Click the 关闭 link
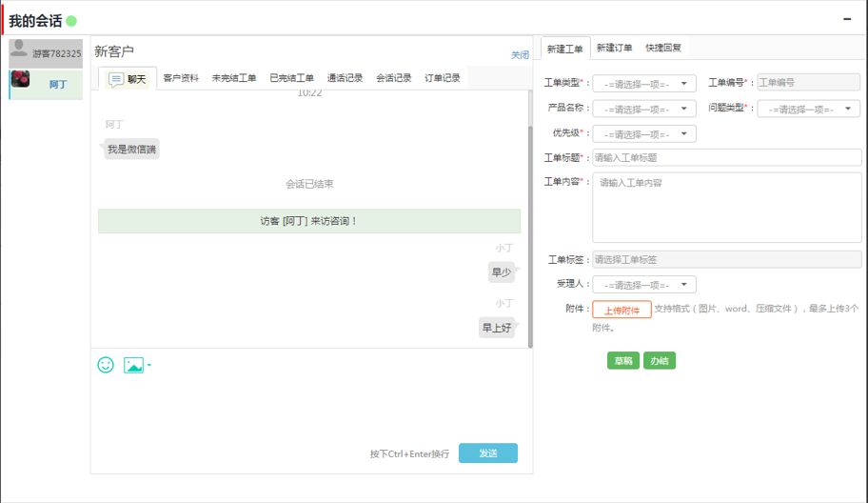 pyautogui.click(x=520, y=55)
